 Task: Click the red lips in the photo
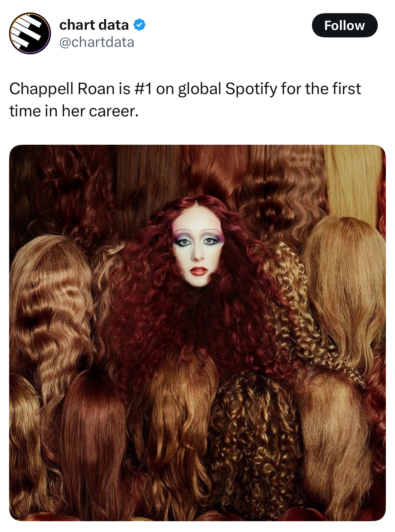coord(199,271)
